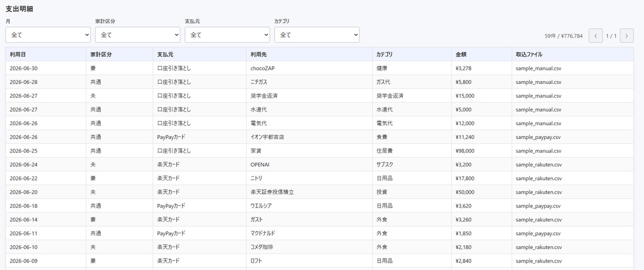The image size is (644, 270).
Task: Click sample_paypay.csv in the イオン宇都宮店 row
Action: click(x=538, y=137)
